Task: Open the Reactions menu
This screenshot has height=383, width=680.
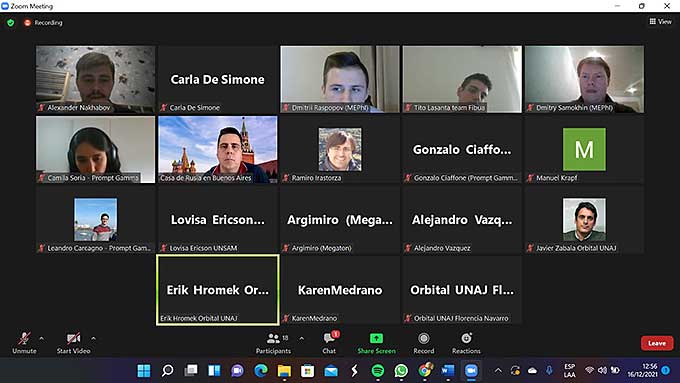Action: coord(466,343)
